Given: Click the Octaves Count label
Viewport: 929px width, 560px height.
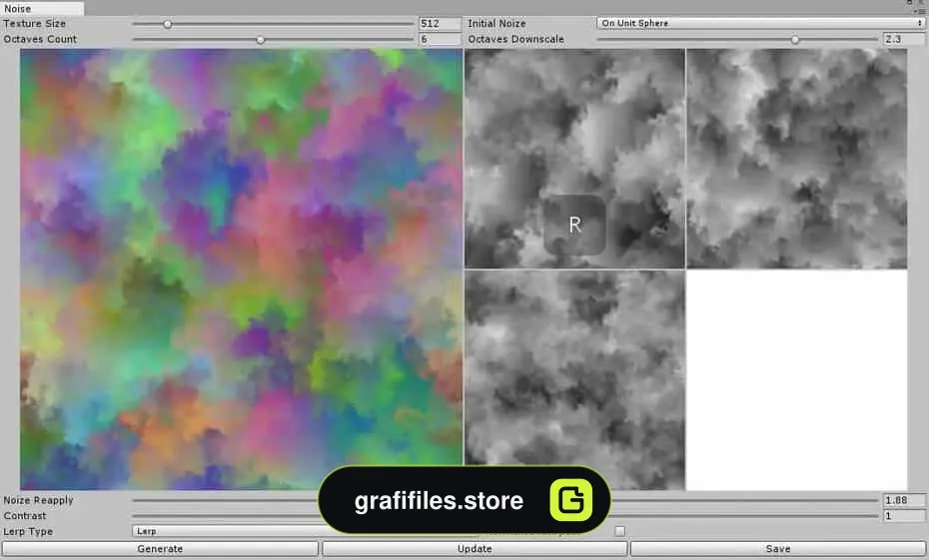Looking at the screenshot, I should (x=40, y=39).
